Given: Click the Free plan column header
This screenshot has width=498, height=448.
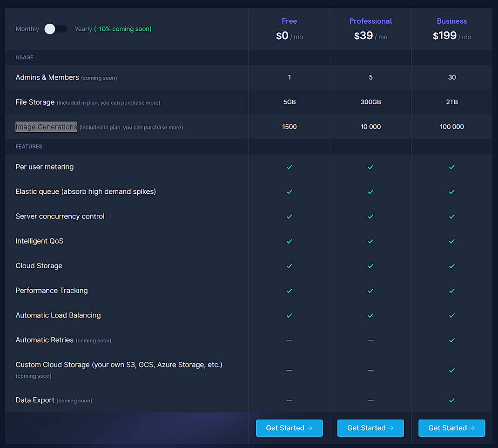Looking at the screenshot, I should click(289, 21).
